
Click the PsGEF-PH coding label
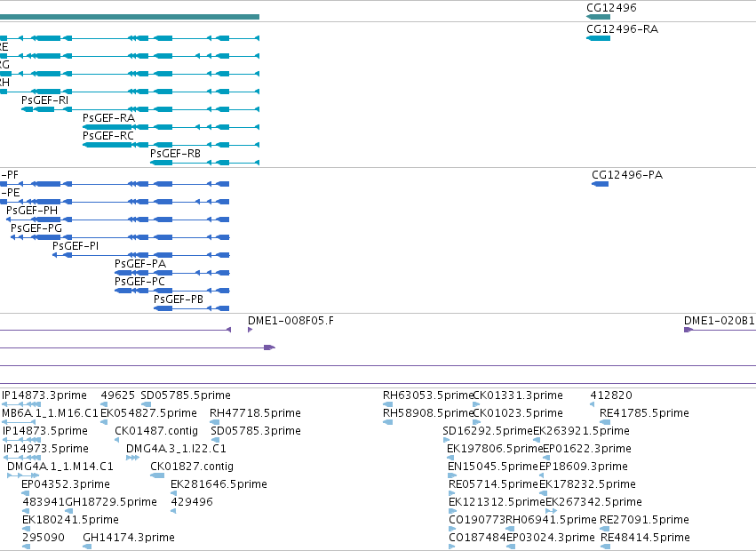tap(32, 211)
